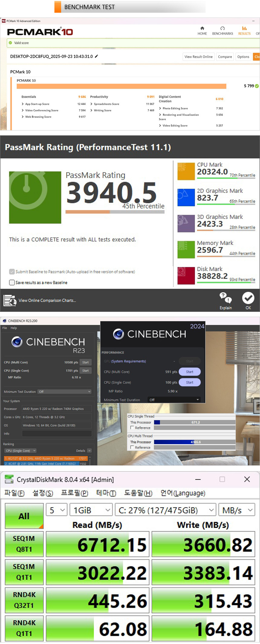Viewport: 260px width, 644px height.
Task: Click the Disk Mark icon
Action: [186, 276]
